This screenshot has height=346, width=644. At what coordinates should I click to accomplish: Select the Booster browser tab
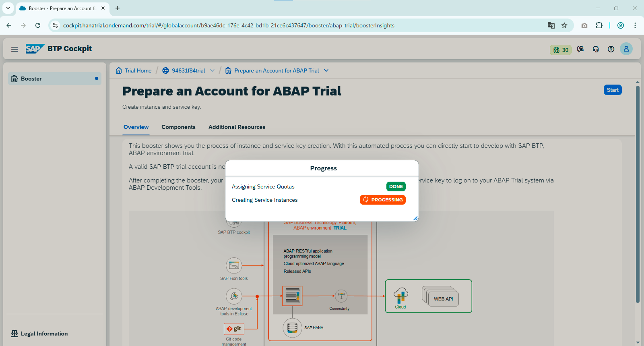tap(62, 8)
